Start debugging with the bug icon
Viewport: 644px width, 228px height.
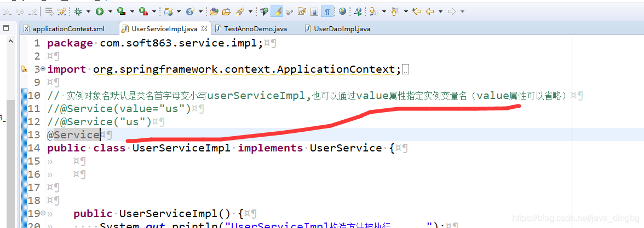click(78, 12)
